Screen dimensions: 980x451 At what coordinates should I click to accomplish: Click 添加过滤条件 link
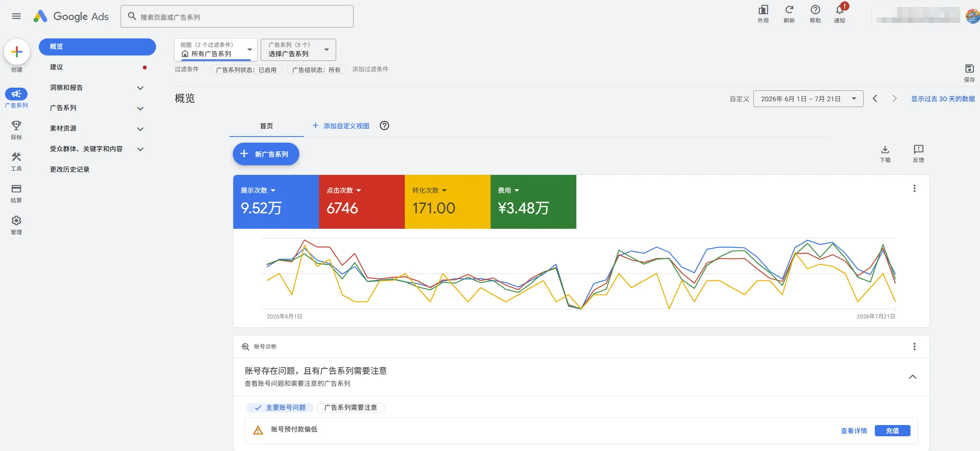coord(370,69)
